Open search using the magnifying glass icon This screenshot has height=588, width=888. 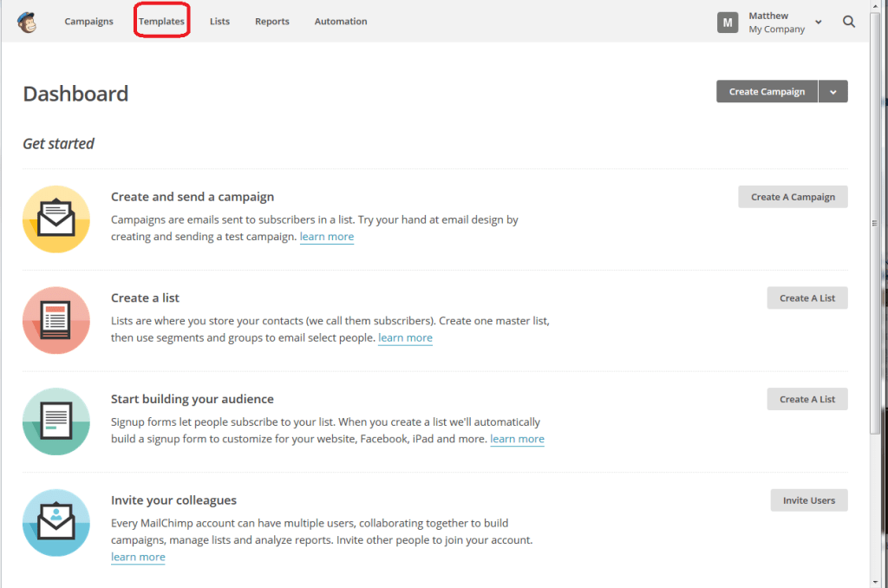coord(848,21)
